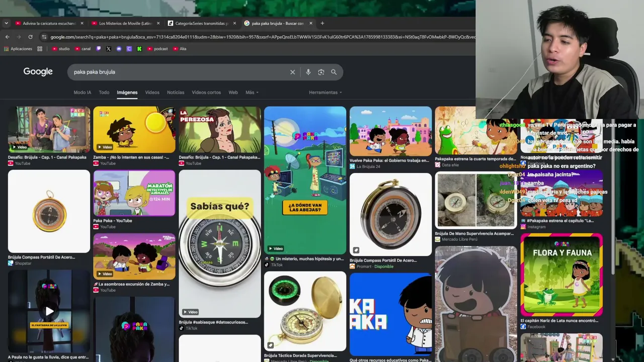Open the Discord bookmark icon
Screen dimensions: 644x362
[119, 49]
